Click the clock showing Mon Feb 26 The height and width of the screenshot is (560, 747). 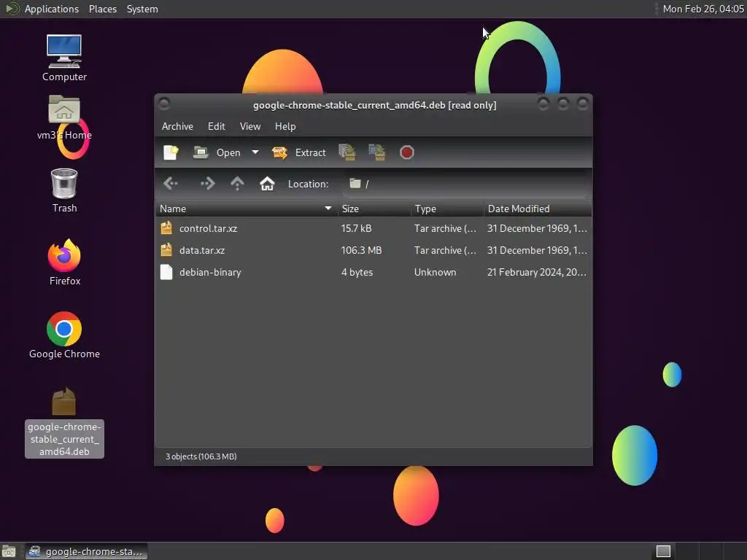pos(703,9)
